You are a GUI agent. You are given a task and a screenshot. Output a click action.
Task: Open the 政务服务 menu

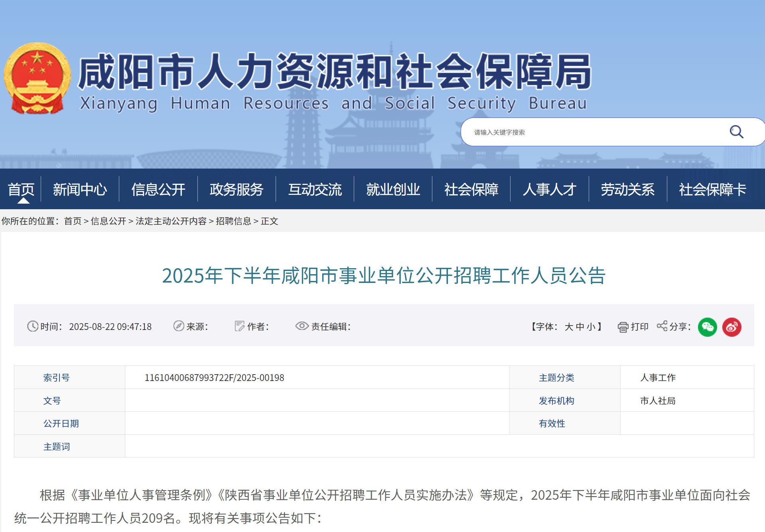click(x=237, y=189)
